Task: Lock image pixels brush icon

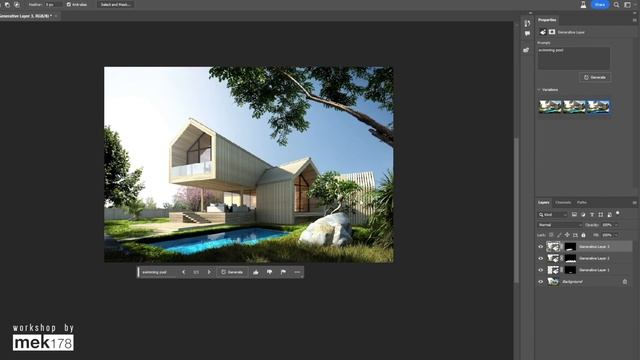Action: [559, 235]
